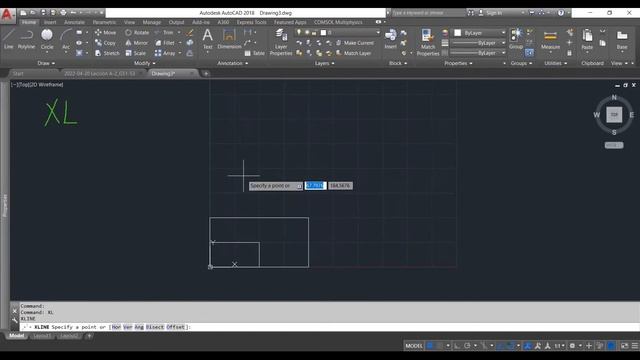Insert a Table
The height and width of the screenshot is (360, 640).
click(255, 53)
